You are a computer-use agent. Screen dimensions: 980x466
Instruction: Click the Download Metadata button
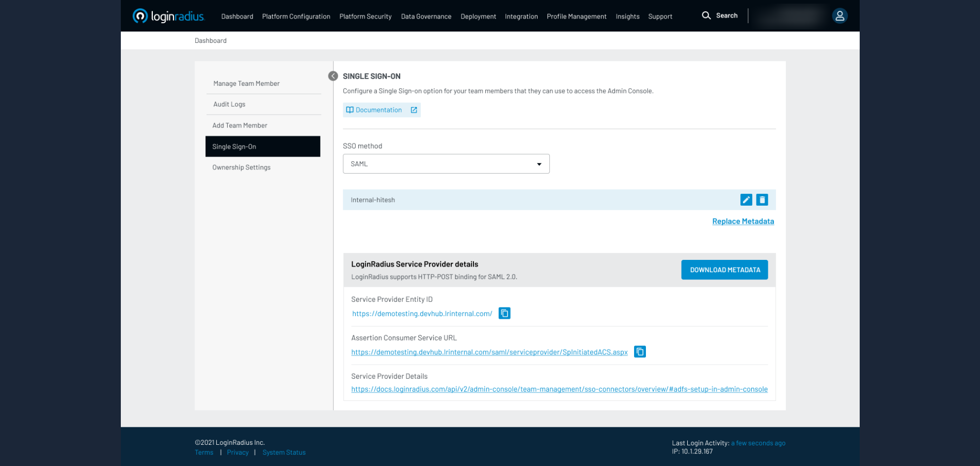click(x=724, y=270)
